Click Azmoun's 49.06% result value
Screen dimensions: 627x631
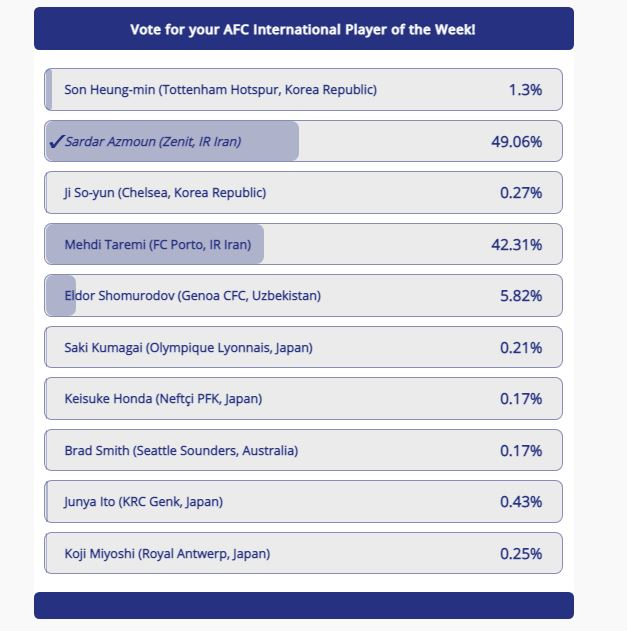pos(516,142)
